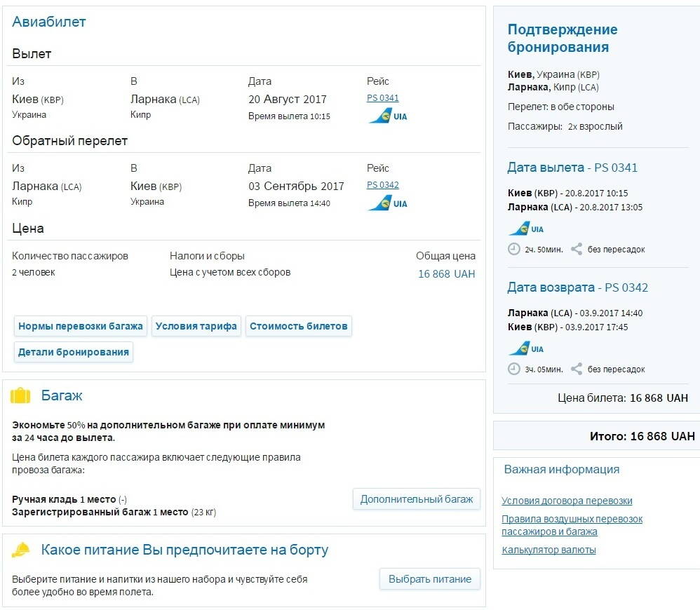Click the yellow suitcase baggage icon

pyautogui.click(x=20, y=396)
